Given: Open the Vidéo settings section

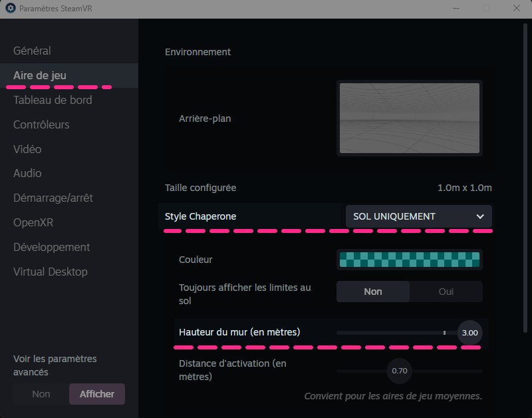Looking at the screenshot, I should point(27,149).
